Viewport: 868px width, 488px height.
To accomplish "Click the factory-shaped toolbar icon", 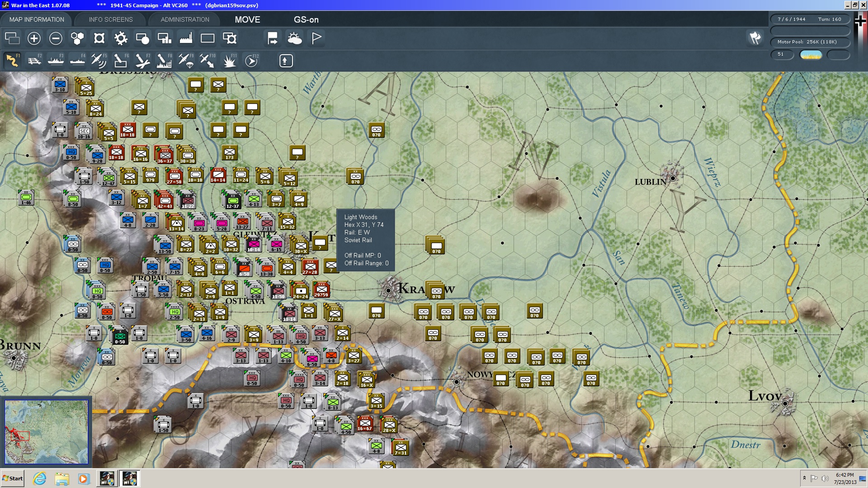I will (x=186, y=38).
